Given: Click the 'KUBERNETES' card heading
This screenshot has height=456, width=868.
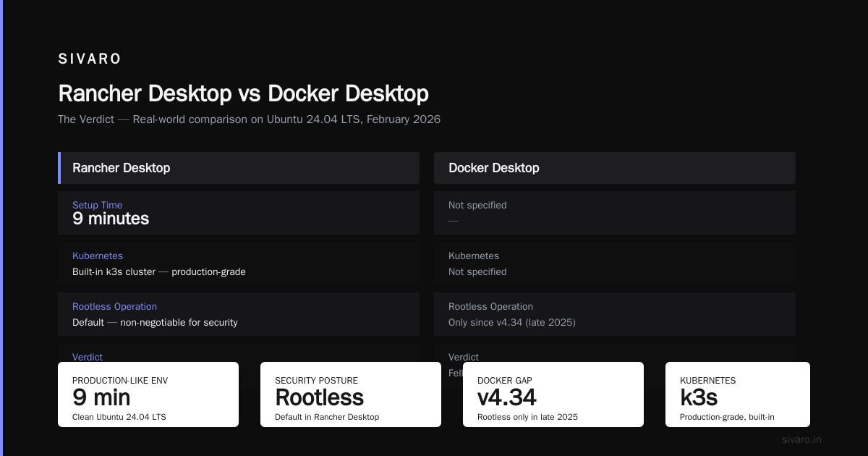Looking at the screenshot, I should tap(708, 381).
